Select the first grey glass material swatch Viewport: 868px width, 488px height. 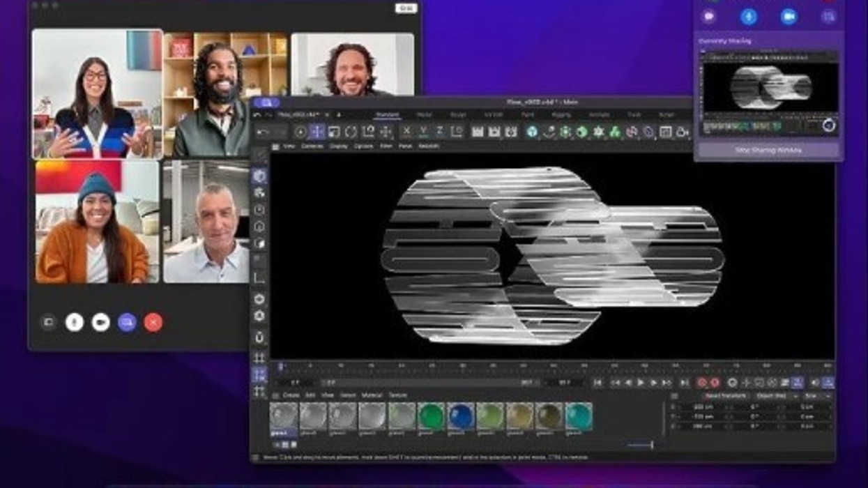284,417
